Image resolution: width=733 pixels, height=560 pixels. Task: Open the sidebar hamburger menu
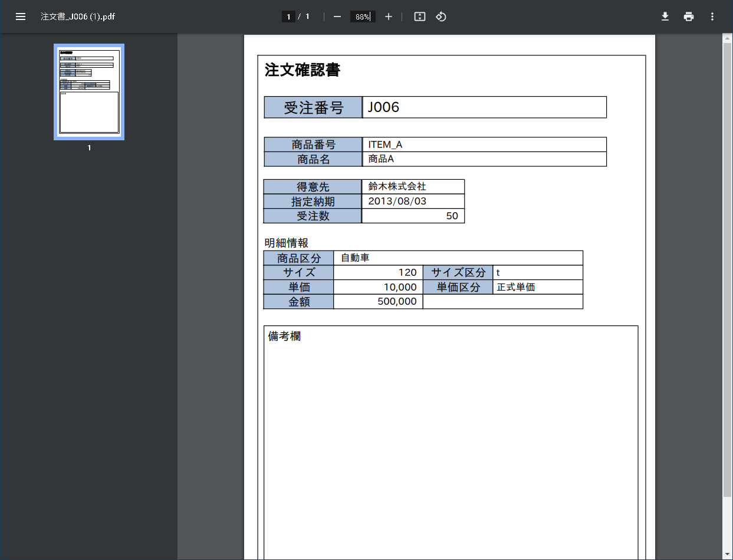pos(21,17)
